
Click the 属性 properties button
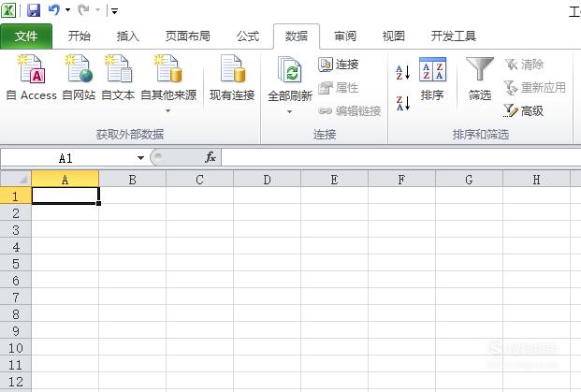click(339, 88)
